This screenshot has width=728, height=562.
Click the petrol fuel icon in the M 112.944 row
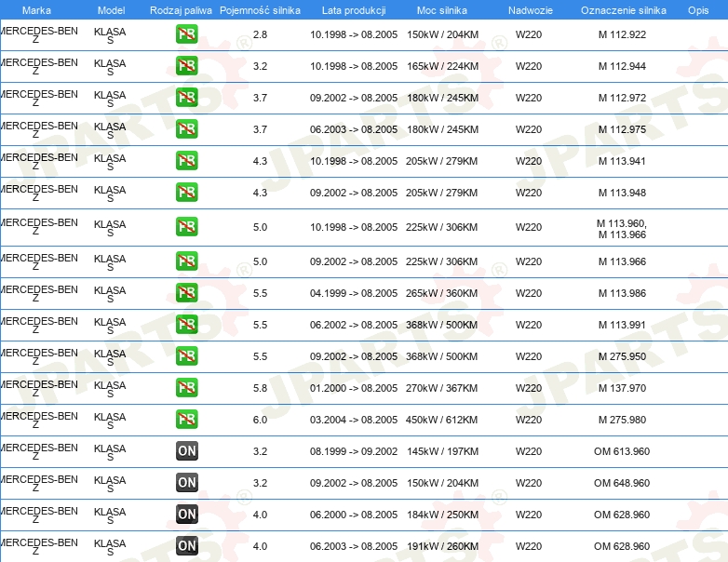[x=186, y=65]
